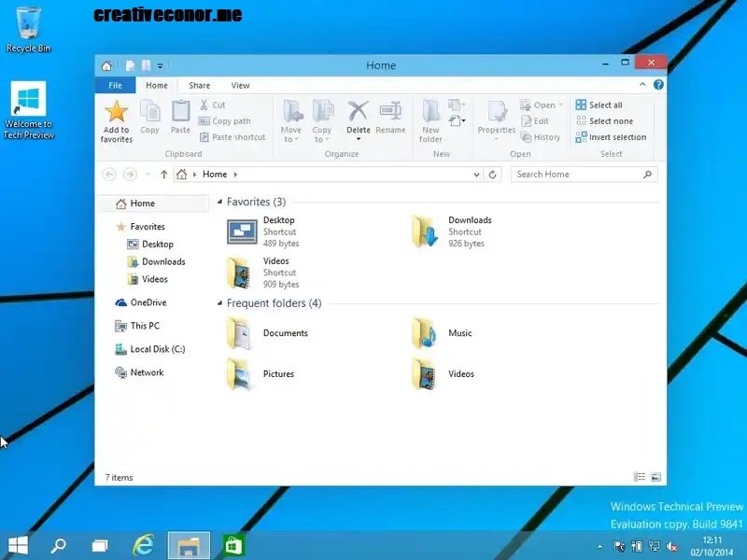Open the Store app from the taskbar
747x560 pixels.
pos(233,545)
